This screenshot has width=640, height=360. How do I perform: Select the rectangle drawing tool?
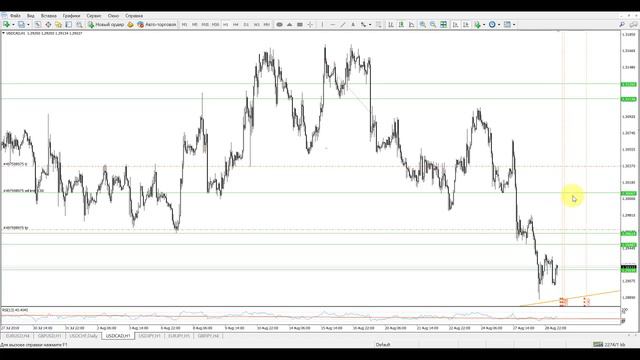300,24
